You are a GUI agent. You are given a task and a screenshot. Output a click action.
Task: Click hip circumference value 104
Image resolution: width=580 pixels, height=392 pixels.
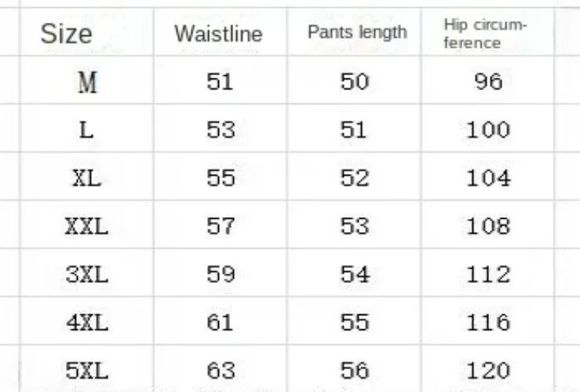click(x=488, y=179)
